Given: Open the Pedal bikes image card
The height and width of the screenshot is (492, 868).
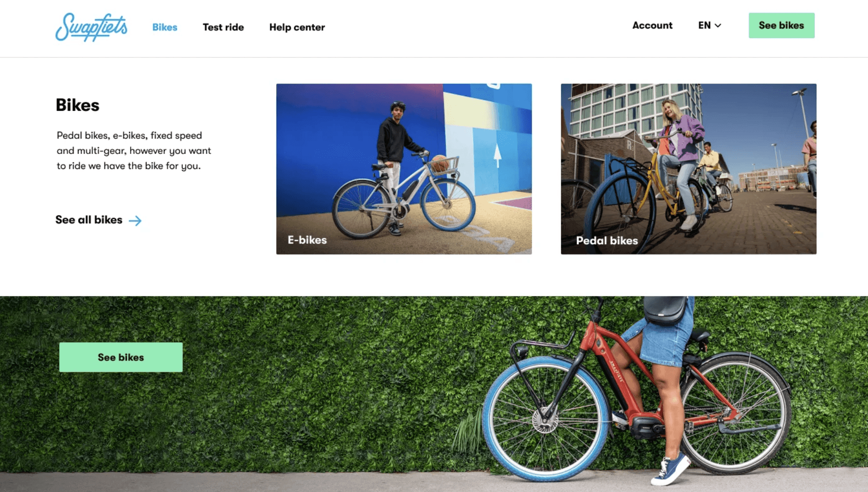Looking at the screenshot, I should 689,169.
